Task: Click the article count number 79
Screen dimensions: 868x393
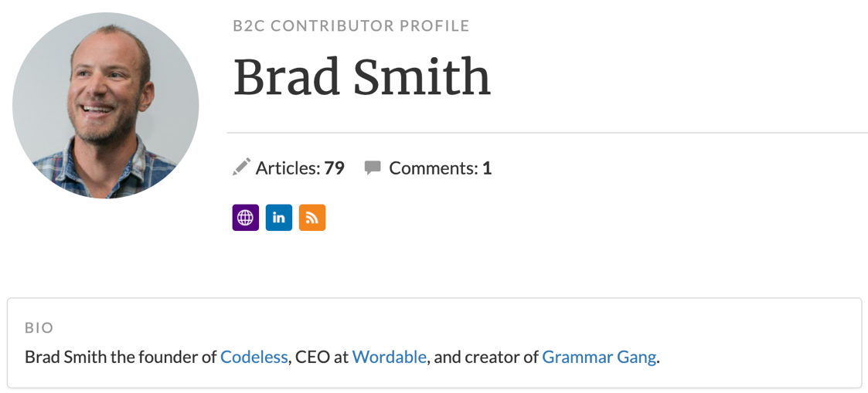Action: pyautogui.click(x=335, y=168)
